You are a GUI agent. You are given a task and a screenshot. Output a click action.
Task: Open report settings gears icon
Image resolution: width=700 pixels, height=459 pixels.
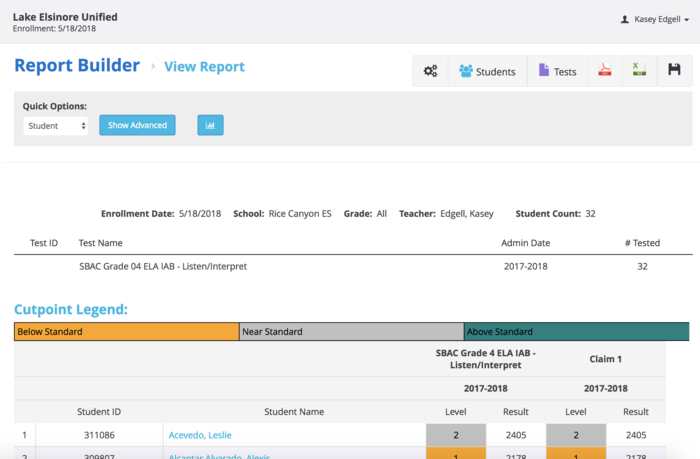[x=430, y=71]
